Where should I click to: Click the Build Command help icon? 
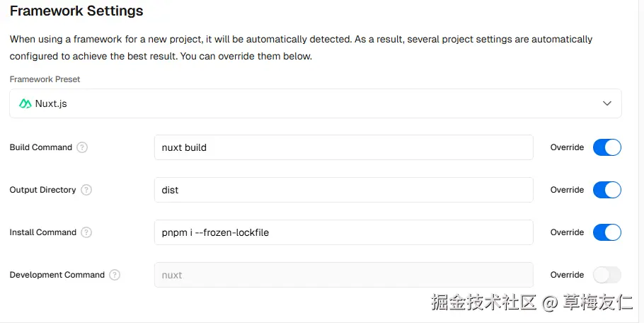pos(82,147)
